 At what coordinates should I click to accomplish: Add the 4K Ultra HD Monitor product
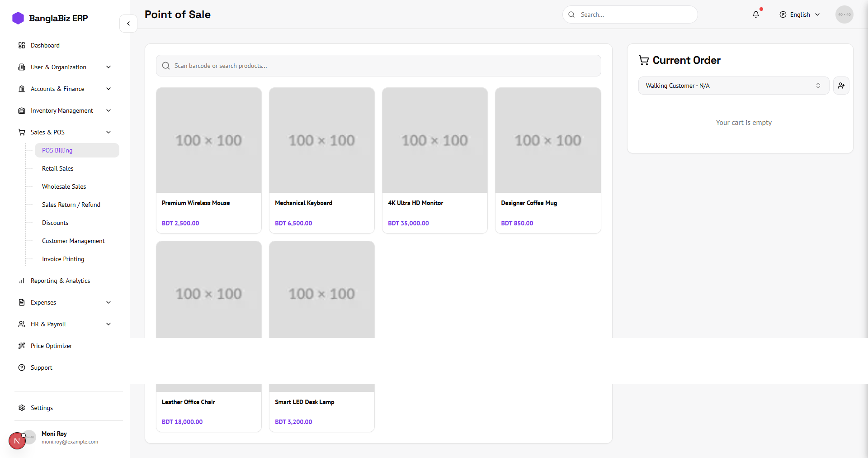click(434, 160)
